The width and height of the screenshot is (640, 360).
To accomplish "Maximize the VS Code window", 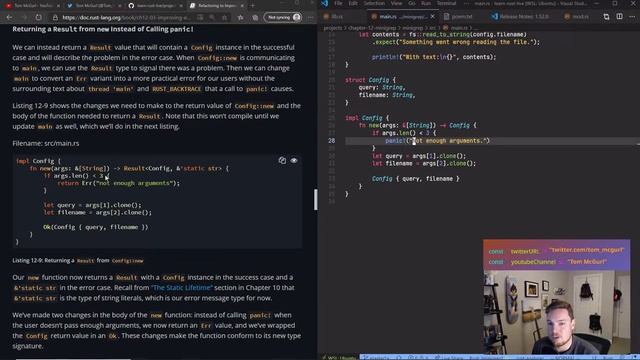I will tap(615, 4).
